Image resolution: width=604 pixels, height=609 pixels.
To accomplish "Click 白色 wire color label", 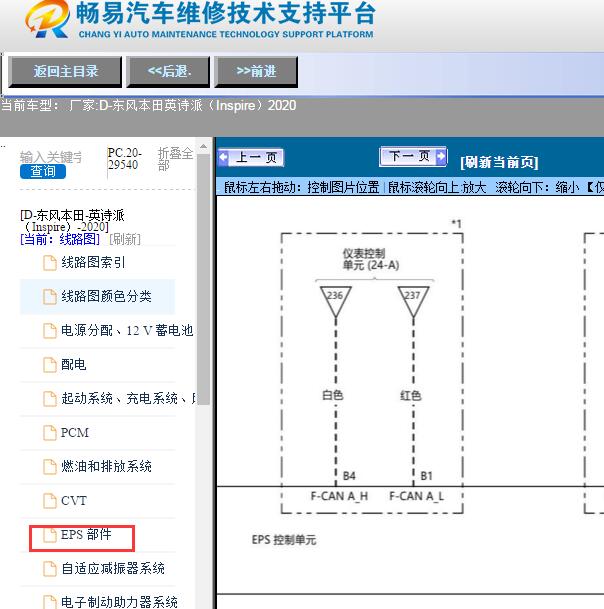I will click(332, 395).
